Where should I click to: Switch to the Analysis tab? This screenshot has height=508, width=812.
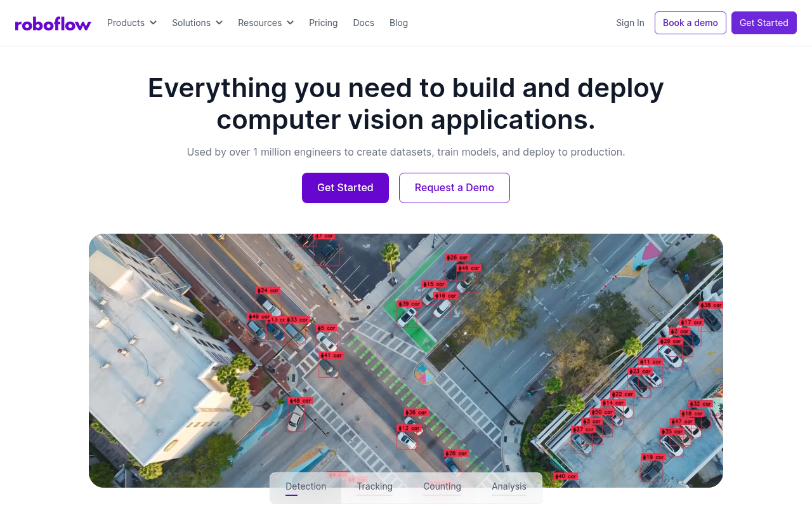pos(509,486)
